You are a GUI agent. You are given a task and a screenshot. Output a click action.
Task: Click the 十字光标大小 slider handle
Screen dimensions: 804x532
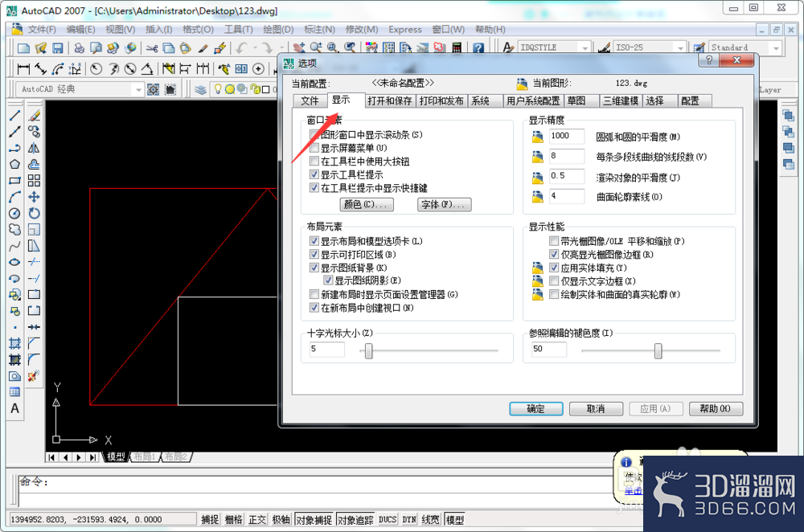(x=369, y=351)
